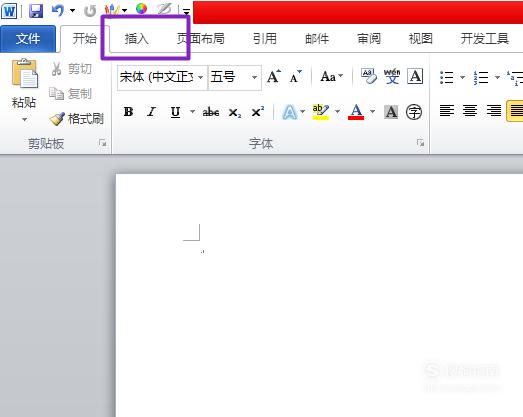Screen dimensions: 523x417
Task: Apply a bulleted list
Action: click(447, 77)
